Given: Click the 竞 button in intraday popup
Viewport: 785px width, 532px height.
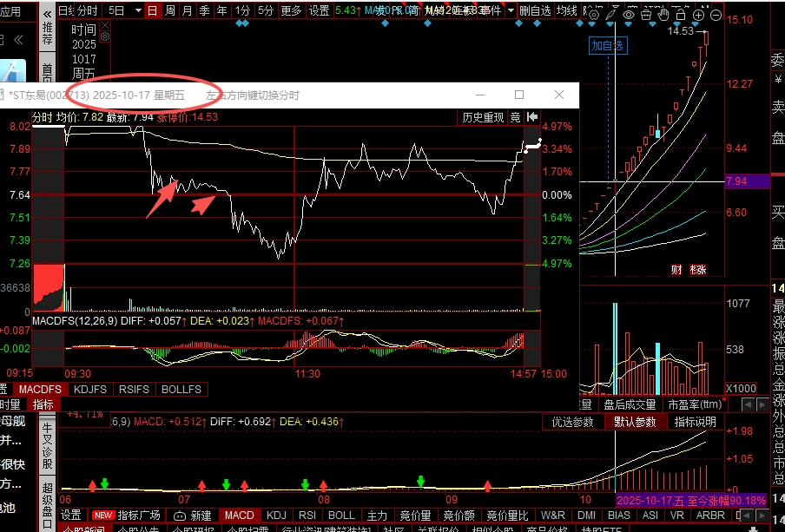Looking at the screenshot, I should 516,117.
